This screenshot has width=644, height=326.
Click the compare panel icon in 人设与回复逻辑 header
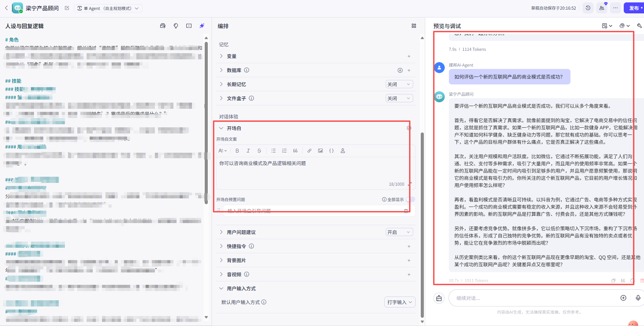tap(189, 26)
